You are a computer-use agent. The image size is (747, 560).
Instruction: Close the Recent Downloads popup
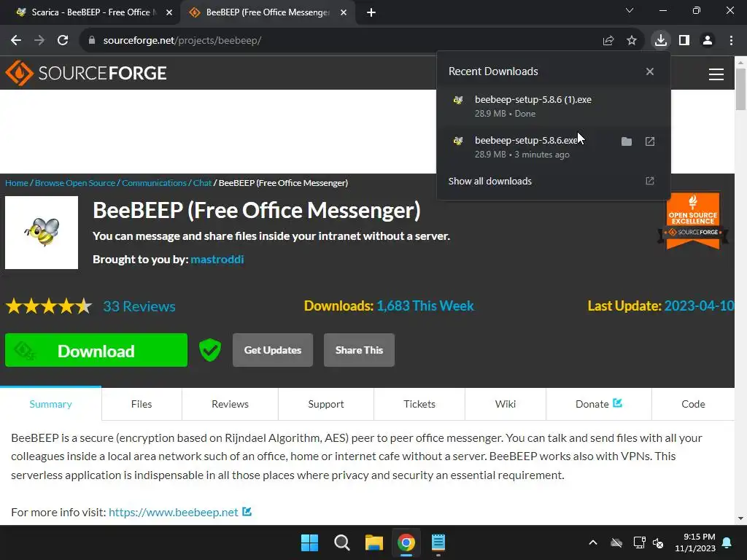[x=650, y=71]
